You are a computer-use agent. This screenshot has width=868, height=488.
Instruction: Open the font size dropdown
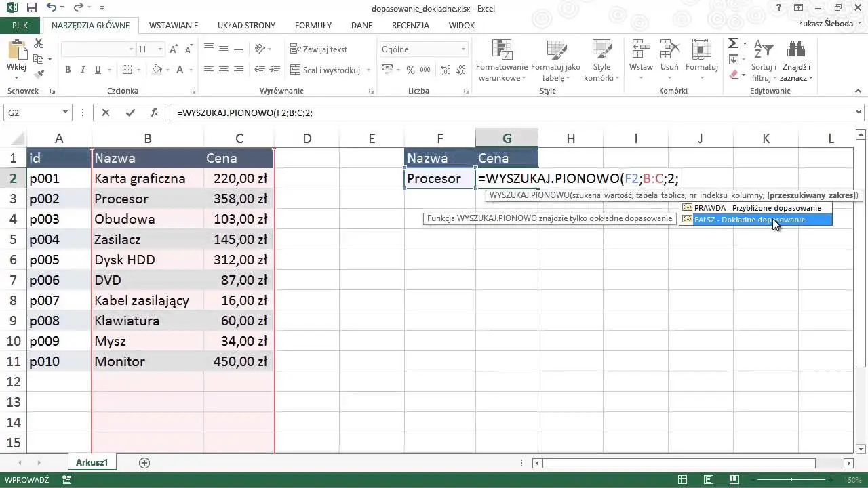coord(160,49)
